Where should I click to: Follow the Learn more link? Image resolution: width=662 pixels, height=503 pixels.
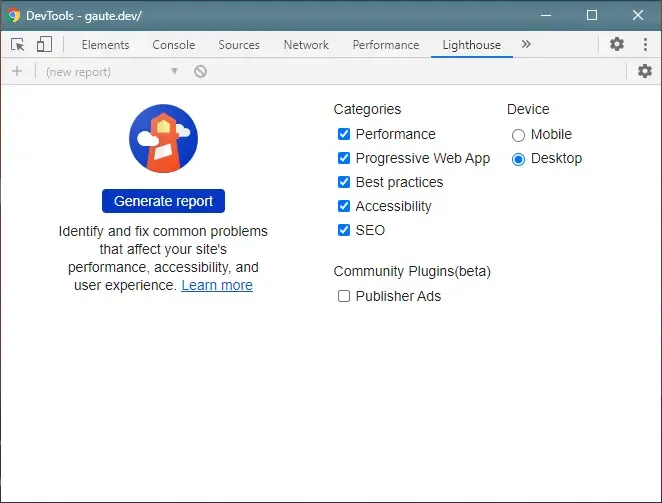(x=217, y=285)
